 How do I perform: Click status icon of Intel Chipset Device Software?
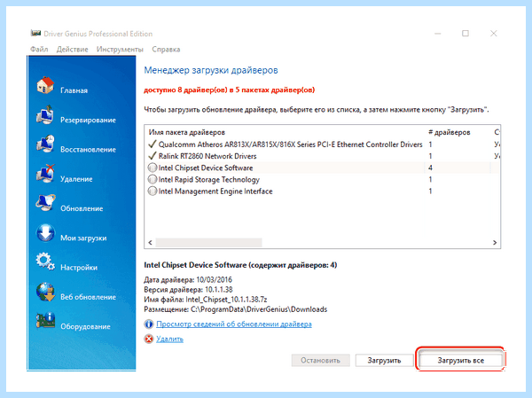(153, 168)
